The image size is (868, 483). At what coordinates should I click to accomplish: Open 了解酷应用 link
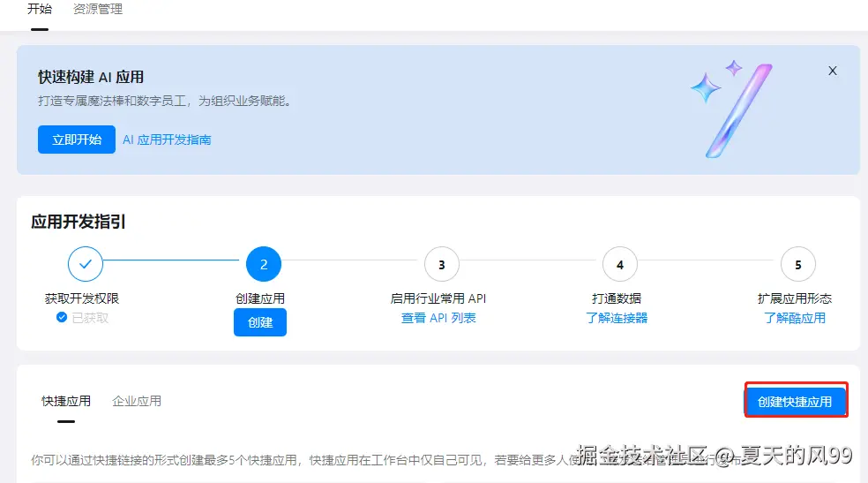coord(795,318)
